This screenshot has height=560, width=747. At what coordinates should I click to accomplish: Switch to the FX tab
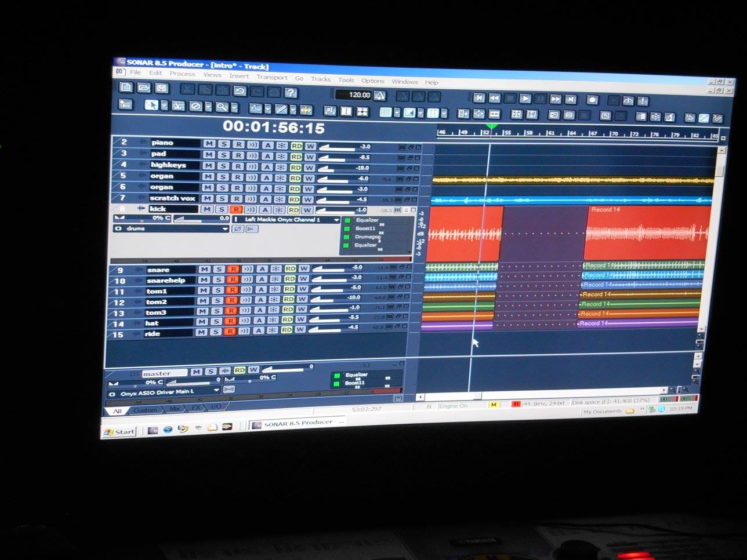click(196, 408)
